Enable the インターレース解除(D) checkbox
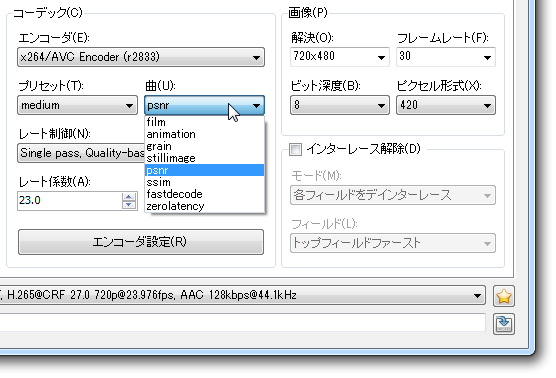Image resolution: width=556 pixels, height=378 pixels. 295,149
